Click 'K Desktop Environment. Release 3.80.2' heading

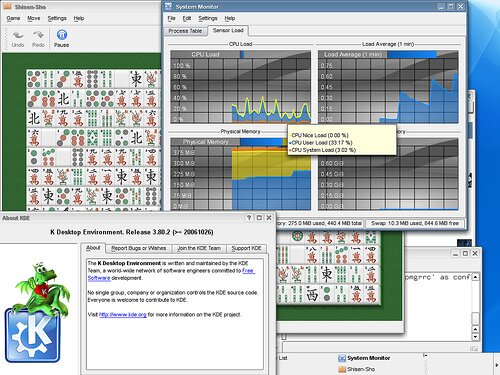tap(132, 232)
